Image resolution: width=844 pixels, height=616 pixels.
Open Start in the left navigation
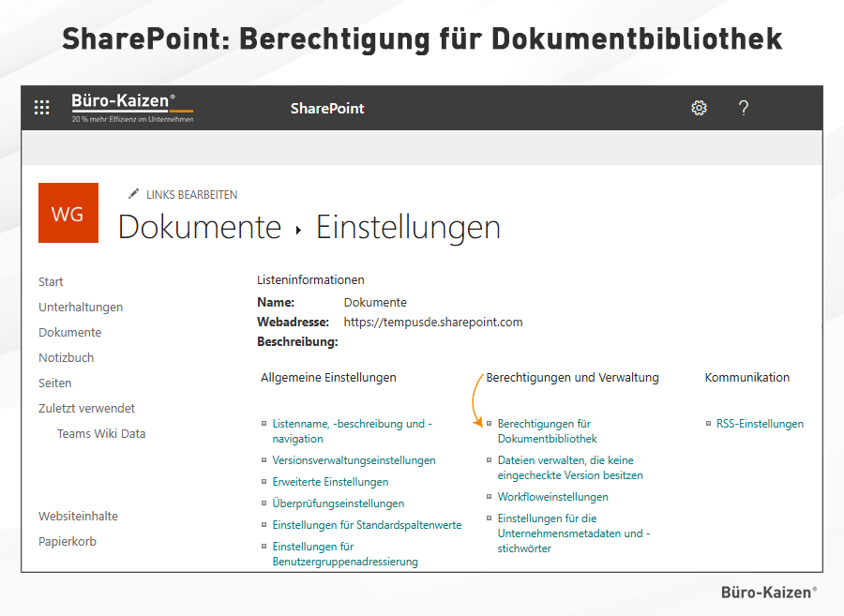pos(51,282)
